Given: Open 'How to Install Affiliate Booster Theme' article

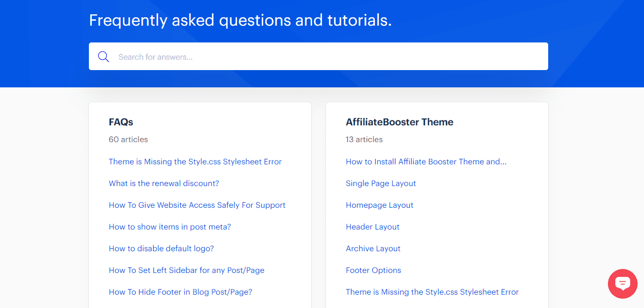Looking at the screenshot, I should tap(426, 162).
